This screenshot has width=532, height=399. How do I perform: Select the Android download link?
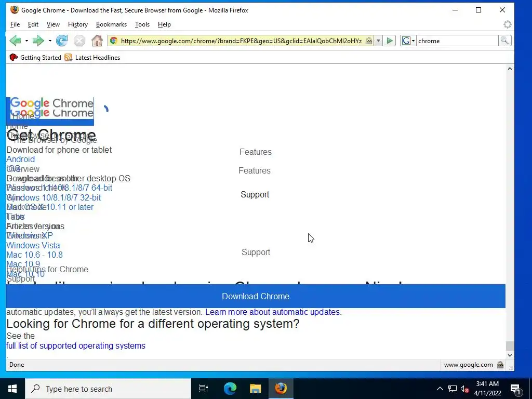[20, 159]
